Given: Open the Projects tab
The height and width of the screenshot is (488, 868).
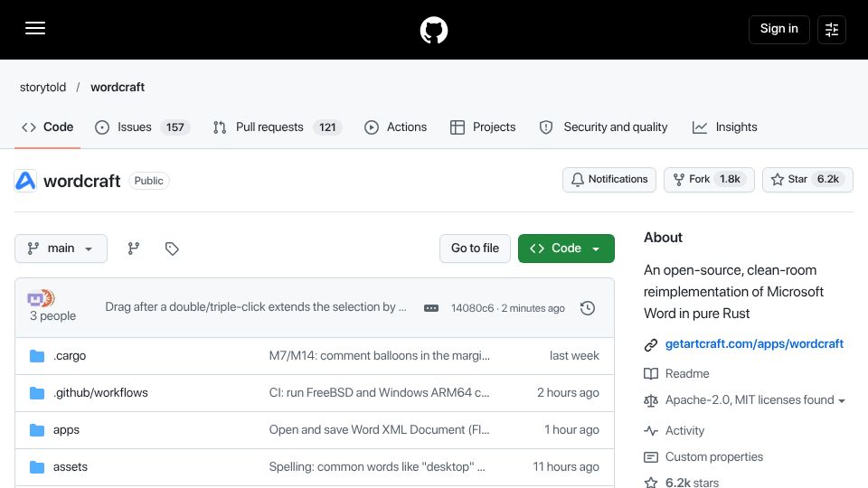Looking at the screenshot, I should (483, 127).
